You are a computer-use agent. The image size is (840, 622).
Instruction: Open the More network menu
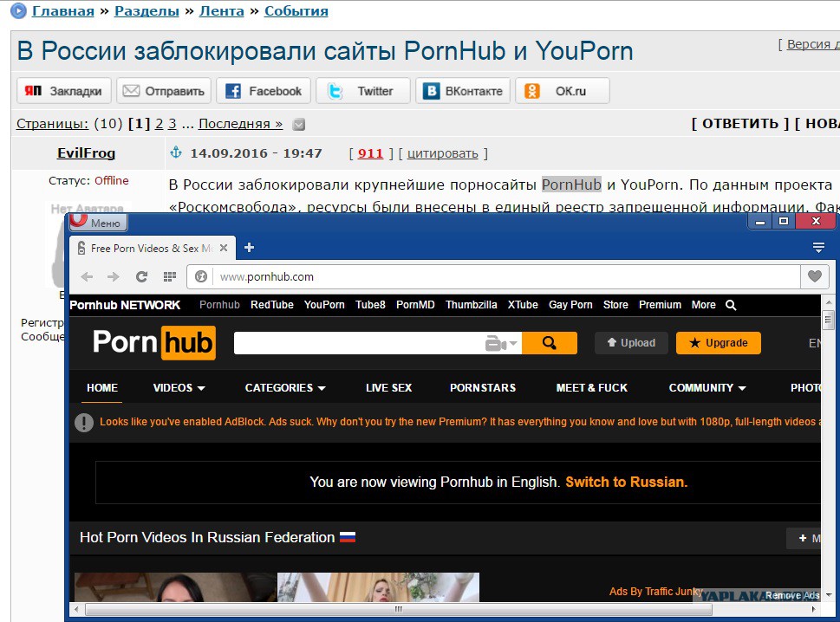pos(703,305)
